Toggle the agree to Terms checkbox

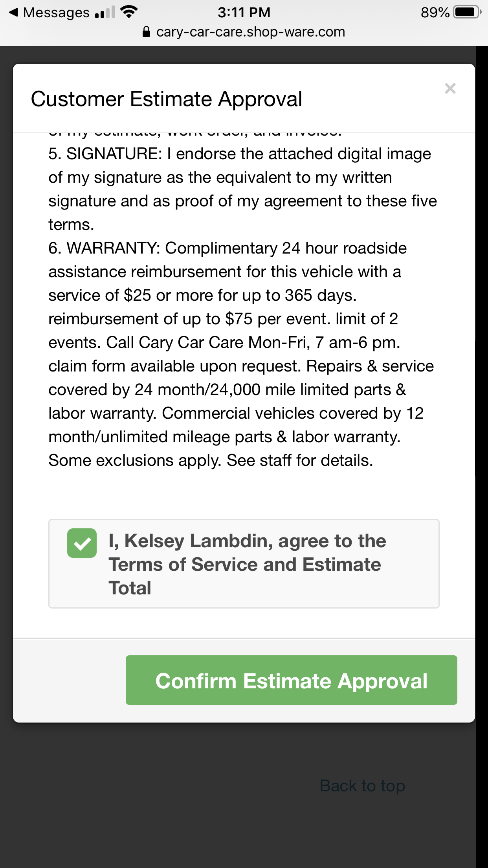(82, 543)
